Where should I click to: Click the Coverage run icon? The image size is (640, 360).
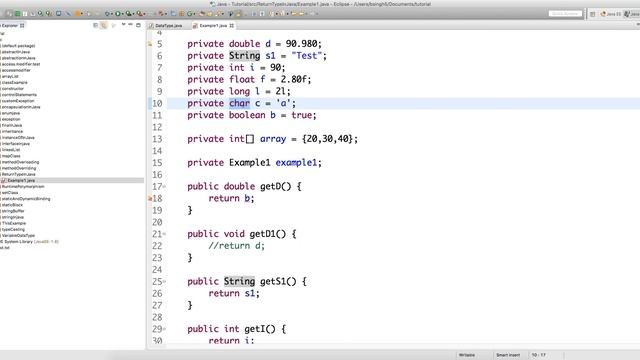point(128,13)
